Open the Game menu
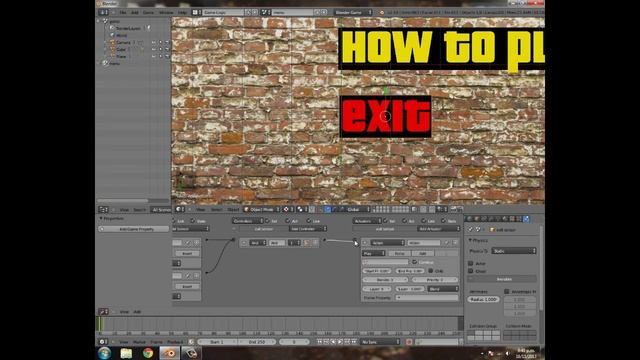 149,12
